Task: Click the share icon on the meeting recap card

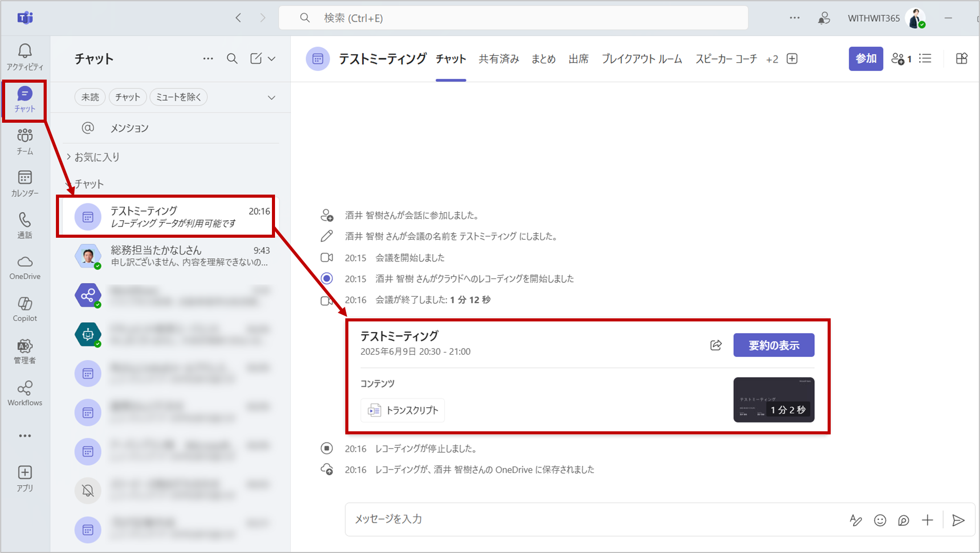Action: (x=716, y=345)
